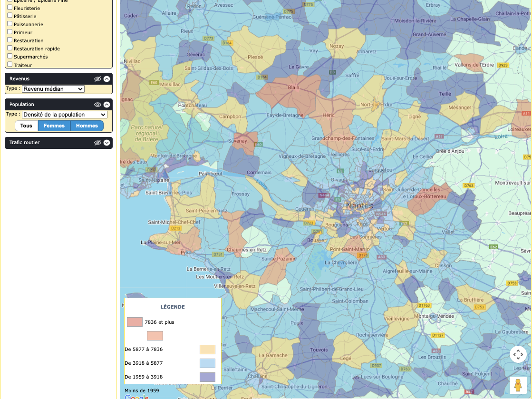Check Restauration rapide

pyautogui.click(x=10, y=48)
